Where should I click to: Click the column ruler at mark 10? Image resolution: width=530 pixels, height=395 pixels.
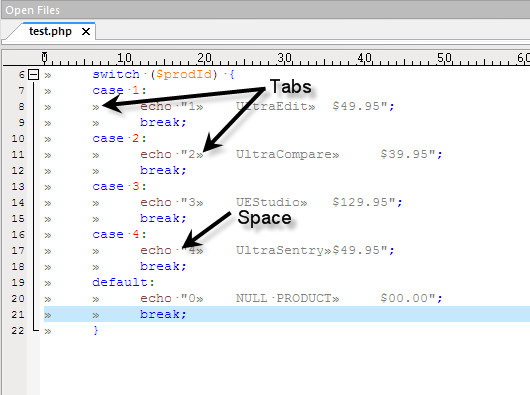124,58
